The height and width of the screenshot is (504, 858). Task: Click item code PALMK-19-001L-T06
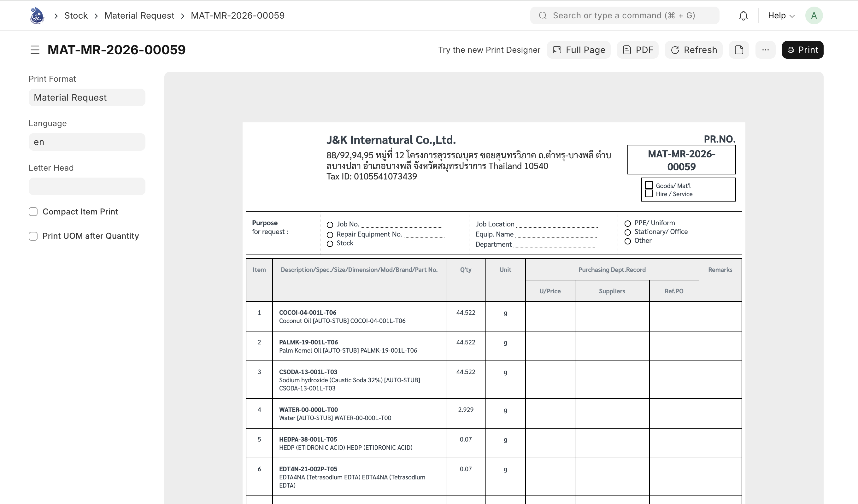point(309,342)
